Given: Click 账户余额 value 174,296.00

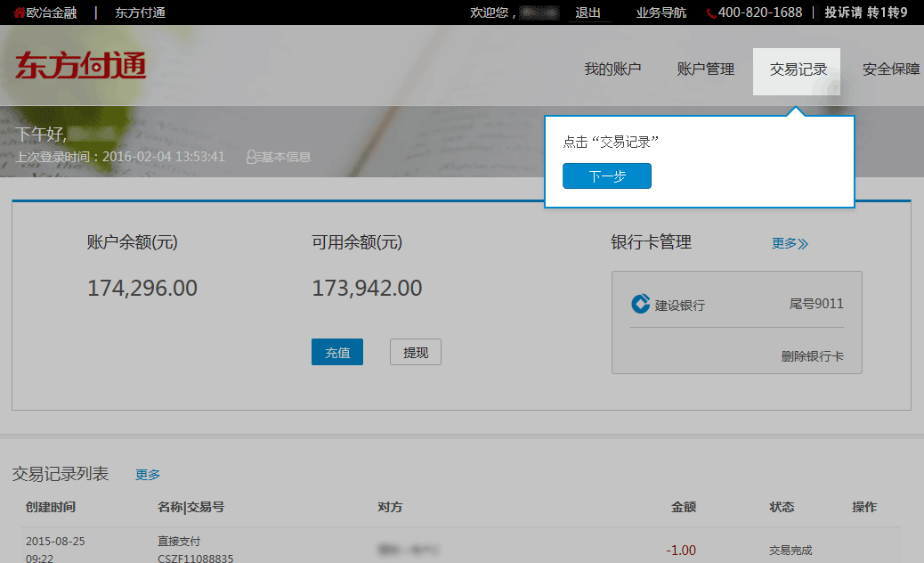Looking at the screenshot, I should click(142, 288).
